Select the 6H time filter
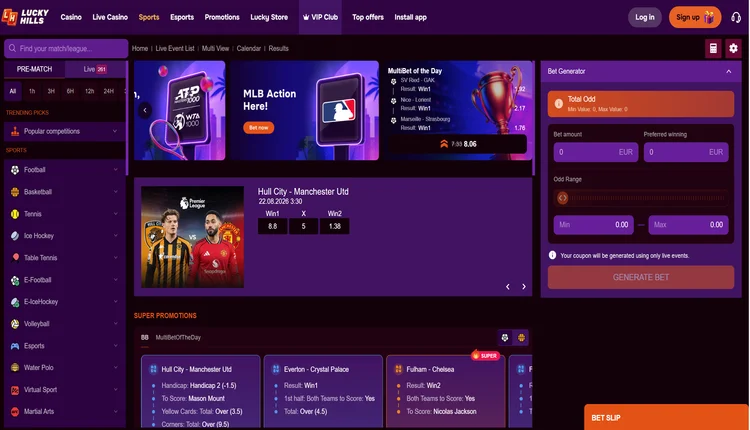The width and height of the screenshot is (750, 430). coord(70,91)
